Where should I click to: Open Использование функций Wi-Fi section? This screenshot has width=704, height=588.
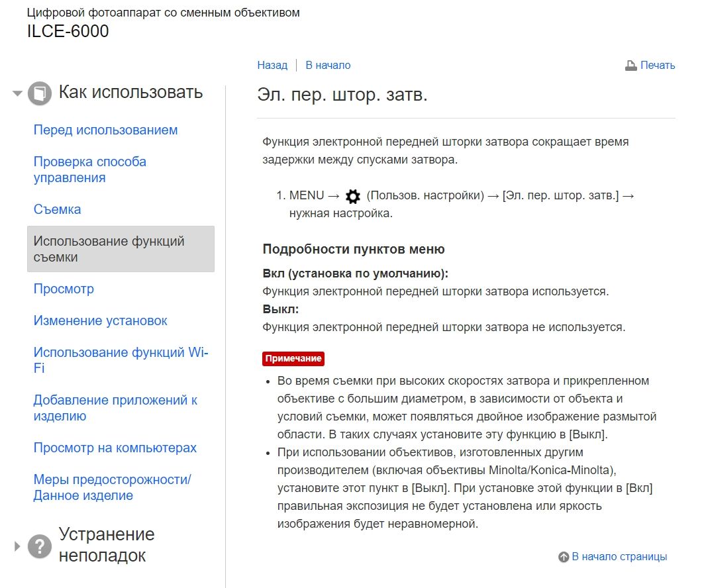click(121, 360)
